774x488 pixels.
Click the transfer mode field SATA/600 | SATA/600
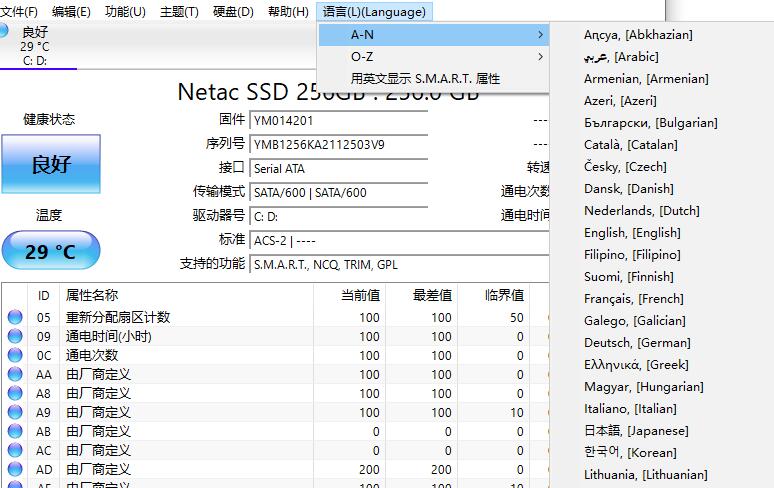pos(339,192)
